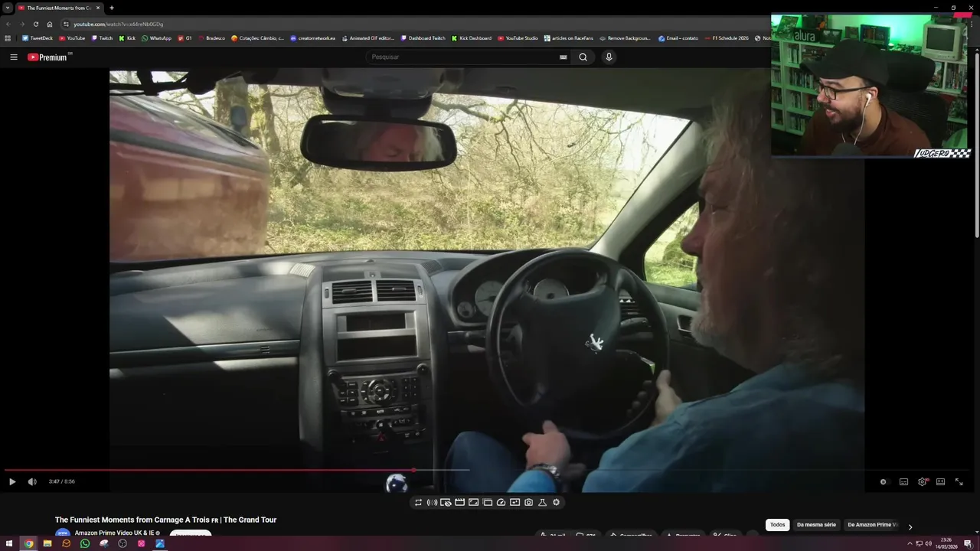Click the cinema clapperboard icon
The image size is (980, 551).
459,503
